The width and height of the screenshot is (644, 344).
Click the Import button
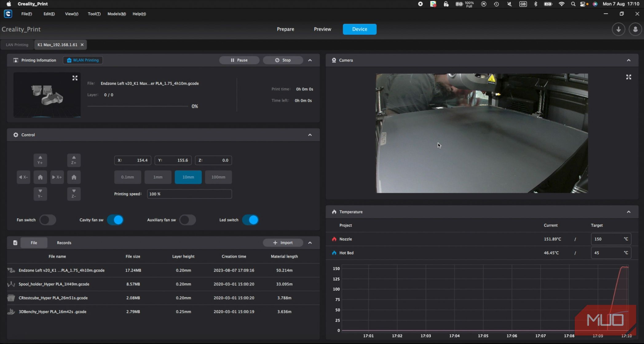283,243
